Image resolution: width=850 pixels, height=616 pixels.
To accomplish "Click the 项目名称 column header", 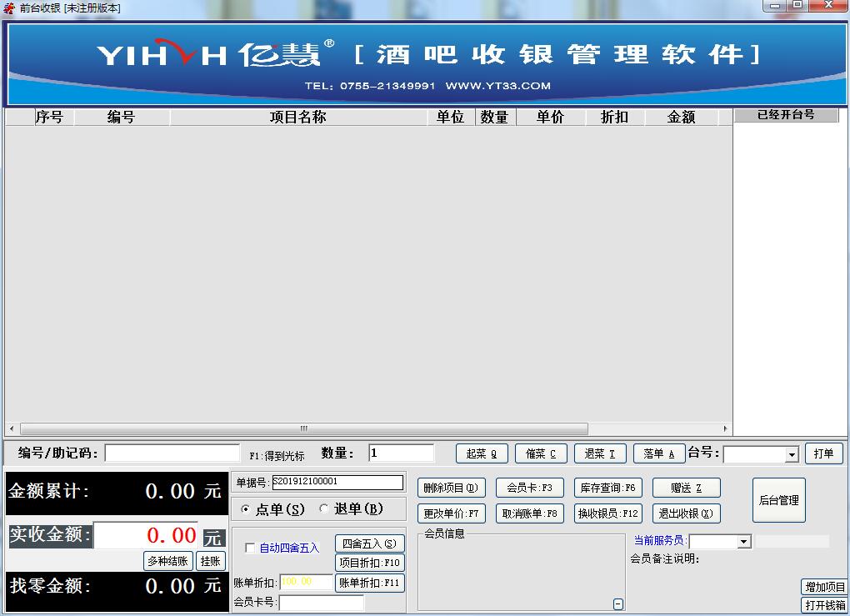I will coord(298,118).
